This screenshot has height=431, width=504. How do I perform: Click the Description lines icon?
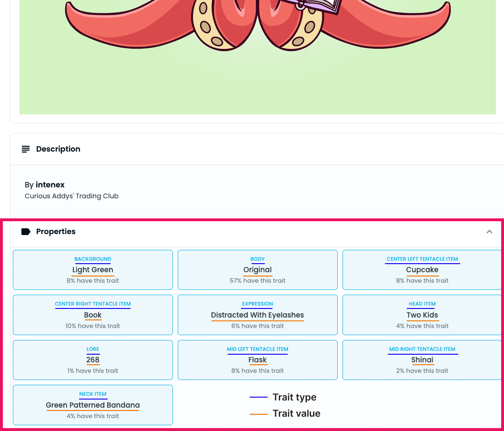click(x=26, y=149)
